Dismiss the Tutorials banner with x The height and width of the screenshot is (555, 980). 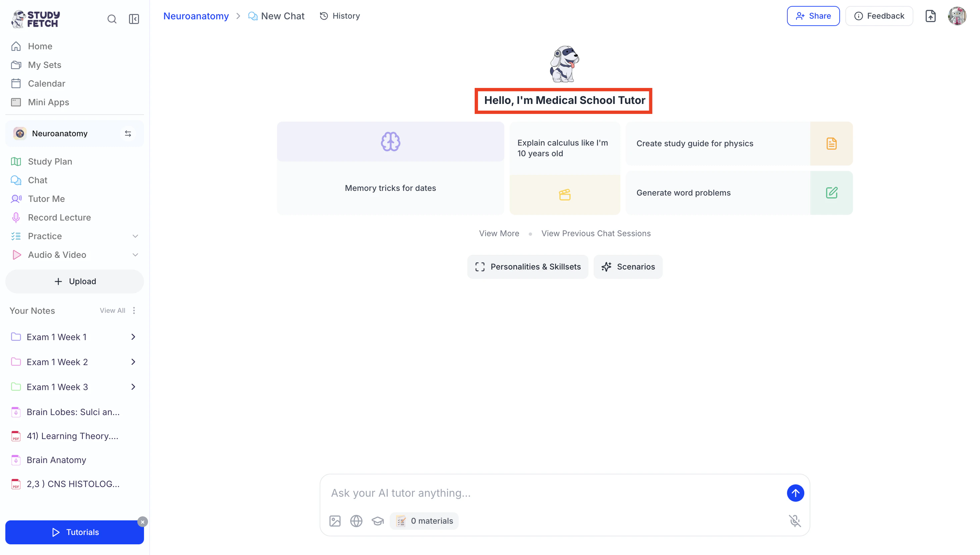[x=143, y=522]
